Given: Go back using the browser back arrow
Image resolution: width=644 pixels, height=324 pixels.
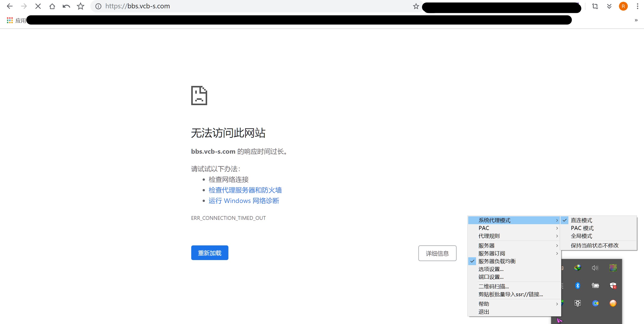Looking at the screenshot, I should click(10, 6).
